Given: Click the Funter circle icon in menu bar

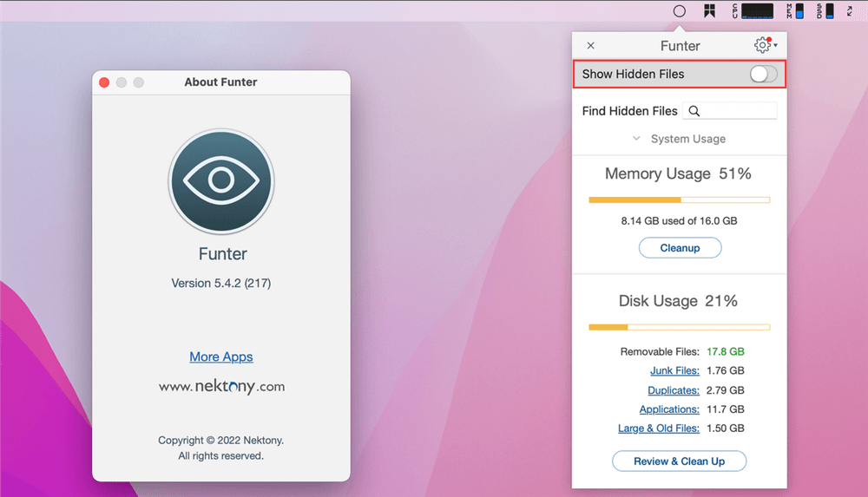Looking at the screenshot, I should click(680, 11).
